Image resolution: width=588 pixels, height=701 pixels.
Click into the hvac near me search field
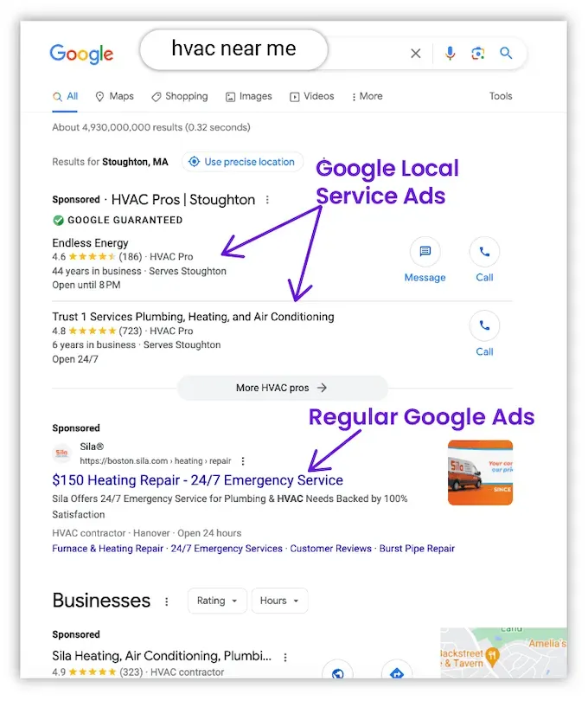point(233,49)
